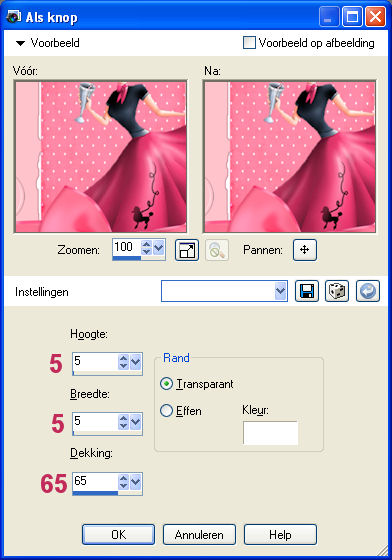The image size is (392, 560).
Task: Open the Hoogte slider dropdown arrow
Action: 135,362
